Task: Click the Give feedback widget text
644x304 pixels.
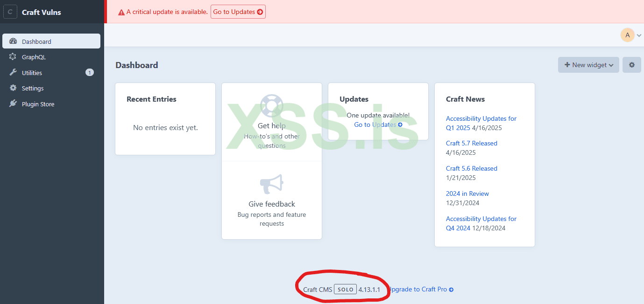Action: click(x=272, y=204)
